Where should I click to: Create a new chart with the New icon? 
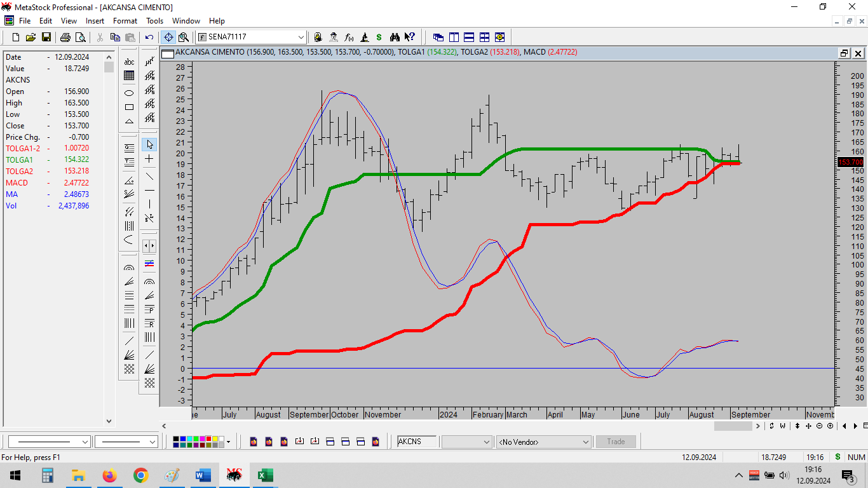(x=16, y=37)
